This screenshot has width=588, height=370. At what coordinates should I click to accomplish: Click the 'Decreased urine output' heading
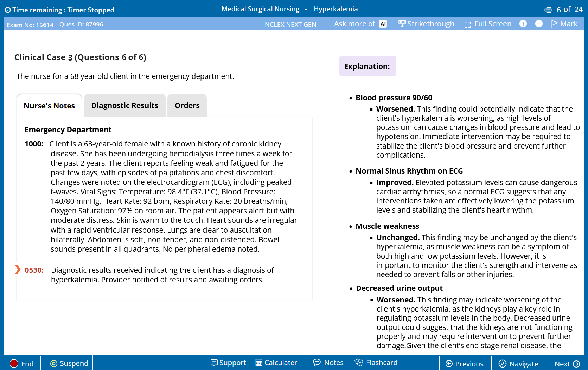(x=399, y=288)
